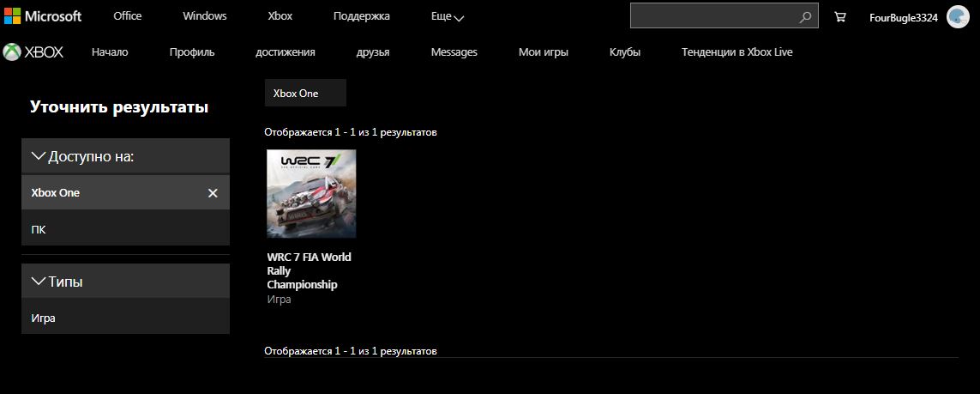Open the FourBugle3324 profile avatar
The image size is (980, 394).
pos(958,17)
